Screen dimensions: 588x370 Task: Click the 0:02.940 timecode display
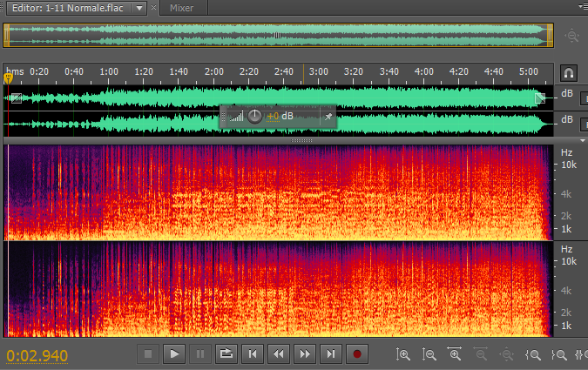pos(37,355)
